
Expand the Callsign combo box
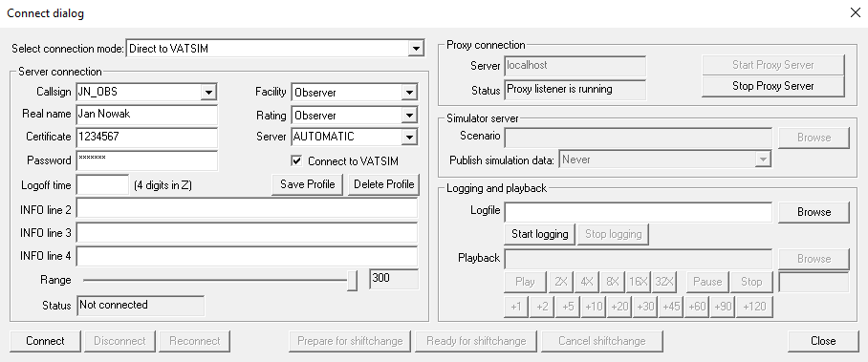[208, 93]
